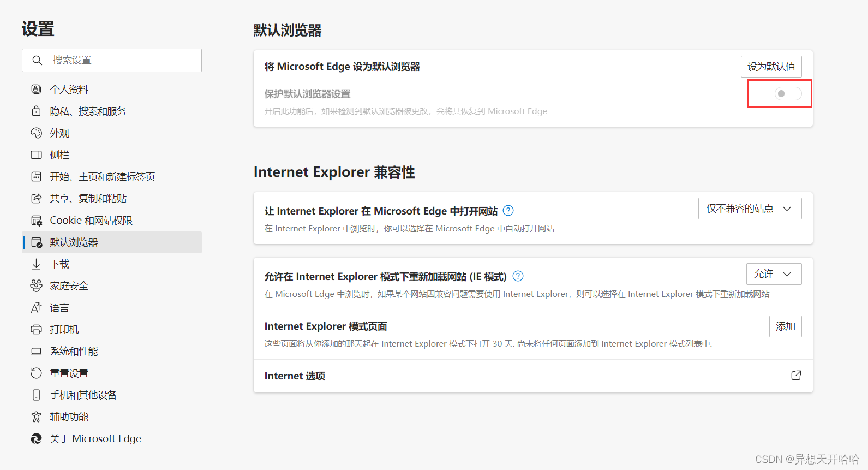Click the search magnifier icon in settings

pos(37,60)
